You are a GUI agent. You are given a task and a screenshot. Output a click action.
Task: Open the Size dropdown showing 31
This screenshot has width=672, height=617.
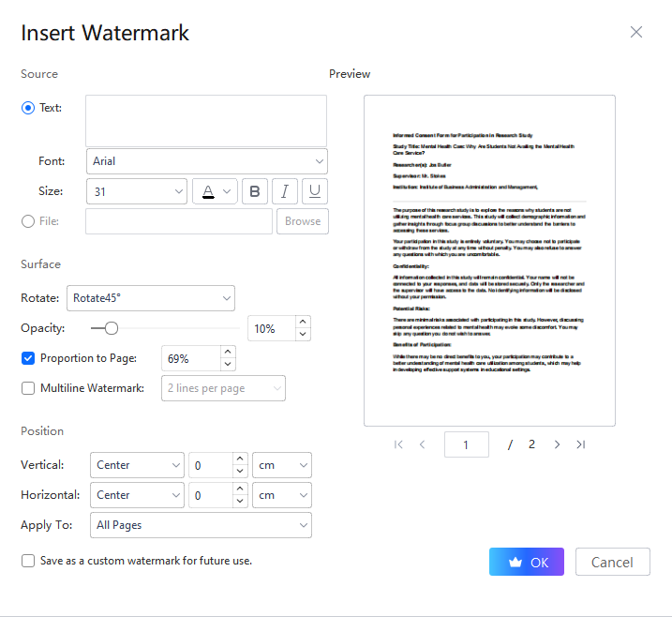tap(137, 191)
